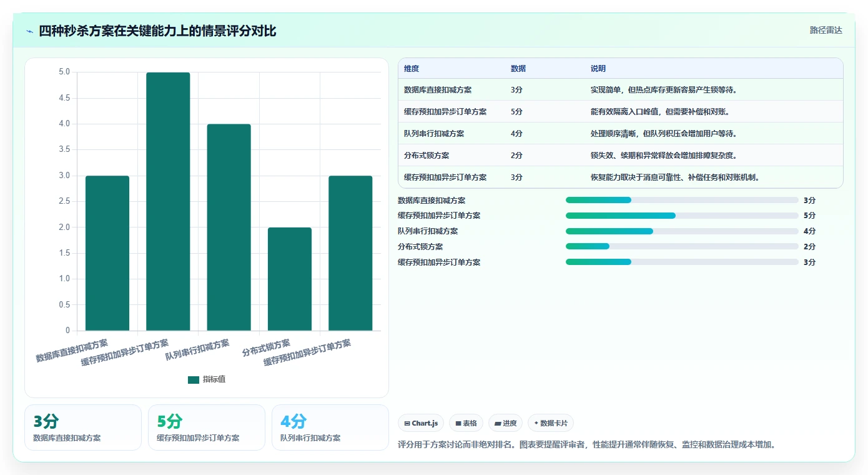Viewport: 868px width, 475px height.
Task: Click the lightning icon beside the page title
Action: coord(30,31)
